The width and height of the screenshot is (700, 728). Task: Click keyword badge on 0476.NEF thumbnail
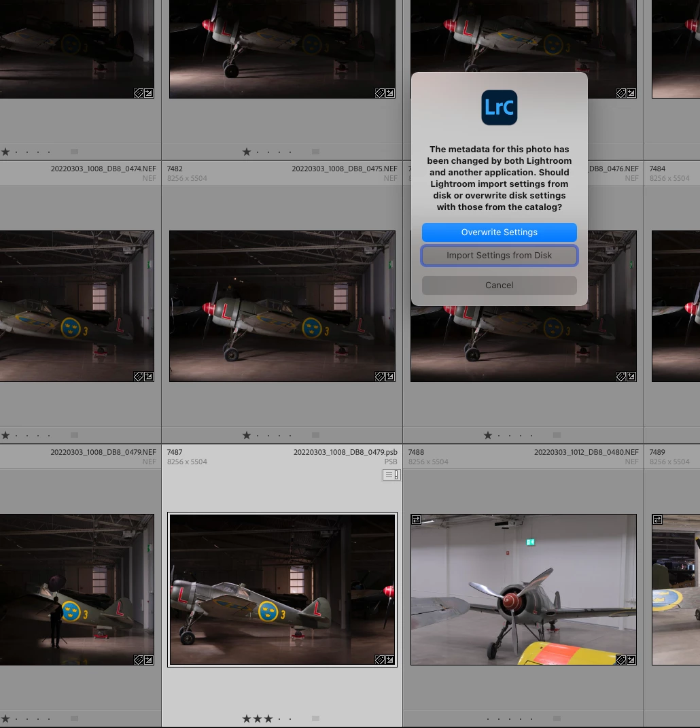621,377
